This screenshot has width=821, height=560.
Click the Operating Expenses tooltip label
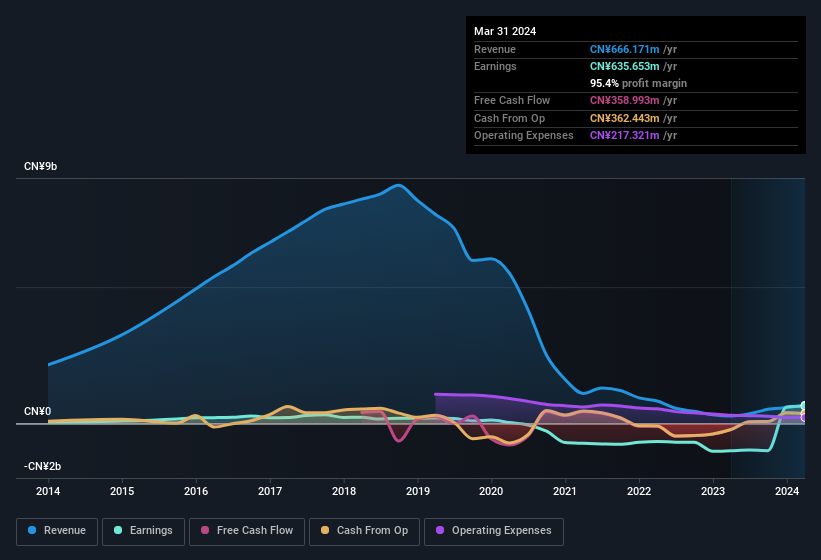click(x=524, y=136)
